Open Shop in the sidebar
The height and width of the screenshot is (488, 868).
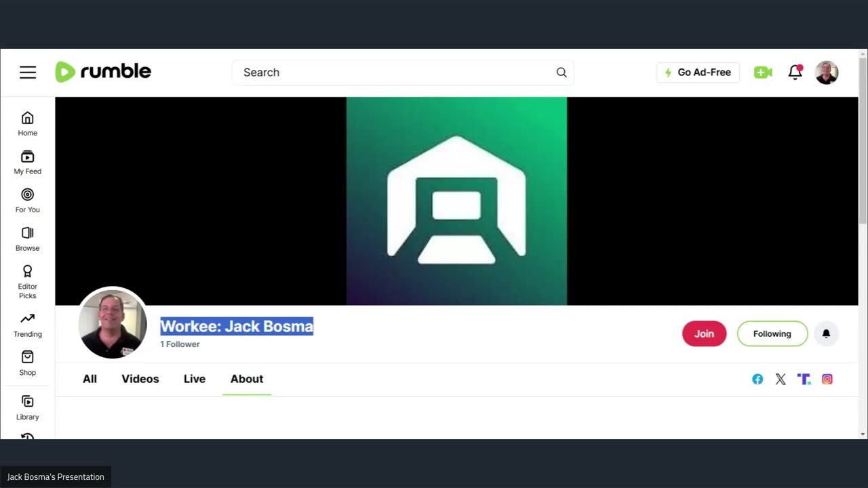coord(28,363)
